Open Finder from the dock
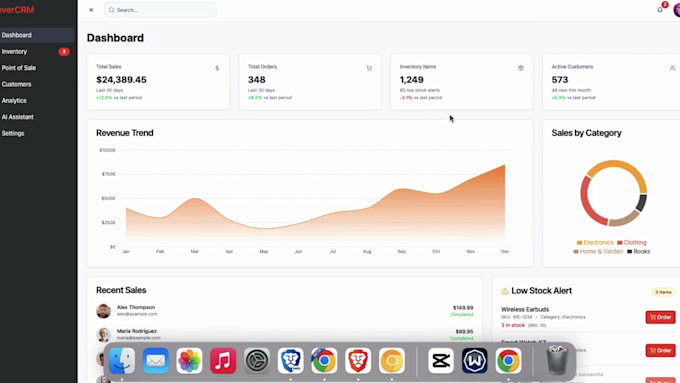The height and width of the screenshot is (383, 680). 122,360
